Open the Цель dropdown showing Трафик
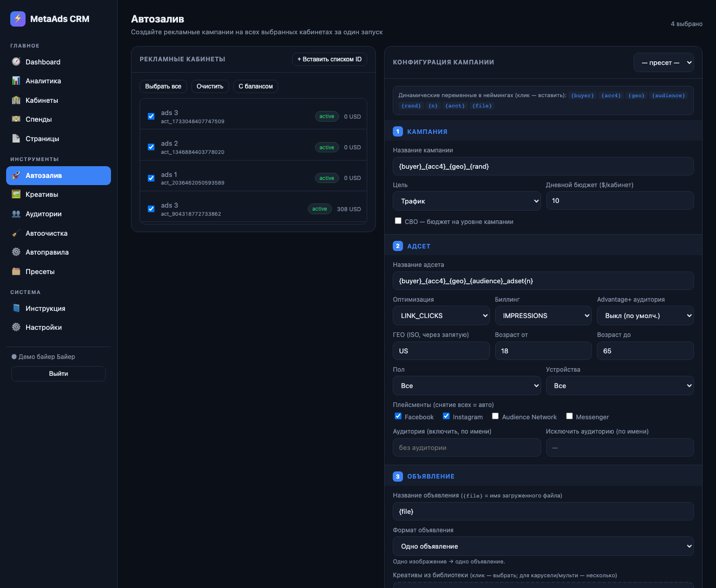This screenshot has width=716, height=588. click(467, 201)
